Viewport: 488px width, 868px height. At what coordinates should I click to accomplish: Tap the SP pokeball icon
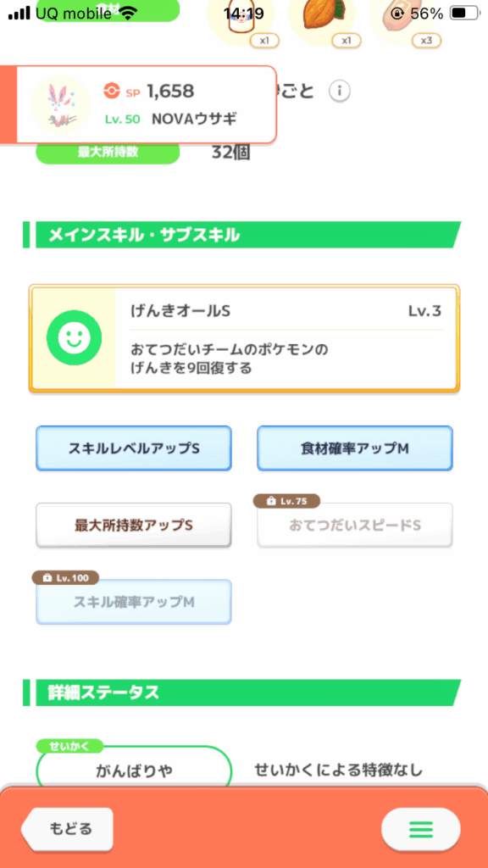[x=112, y=92]
